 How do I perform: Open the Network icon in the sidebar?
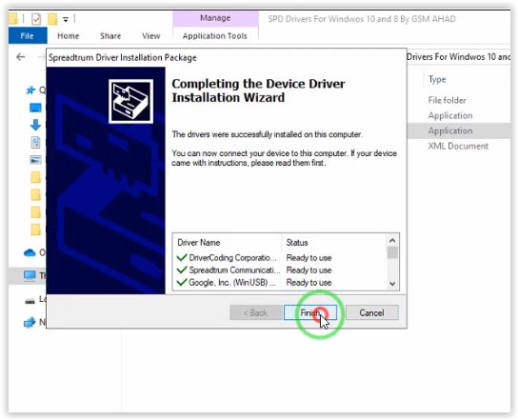pos(30,322)
